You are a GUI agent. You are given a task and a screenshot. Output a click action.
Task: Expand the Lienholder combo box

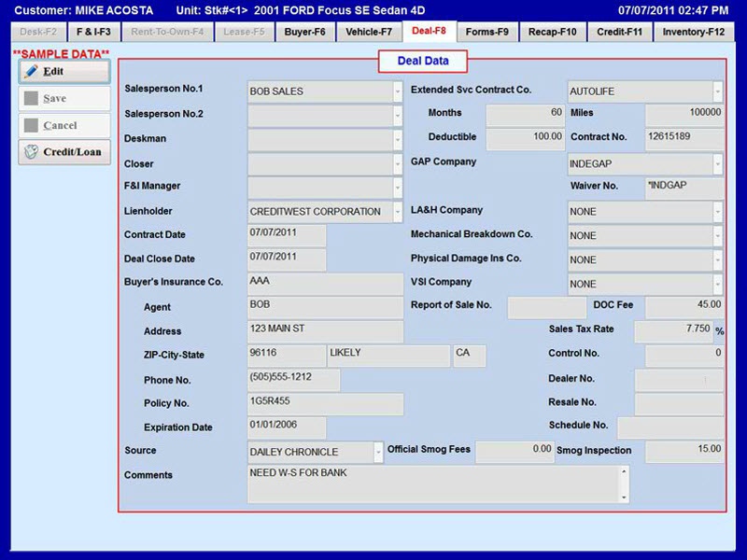pos(397,212)
